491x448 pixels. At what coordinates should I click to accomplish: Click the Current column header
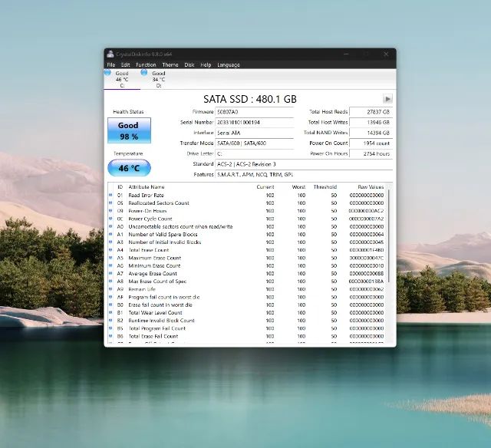click(265, 187)
